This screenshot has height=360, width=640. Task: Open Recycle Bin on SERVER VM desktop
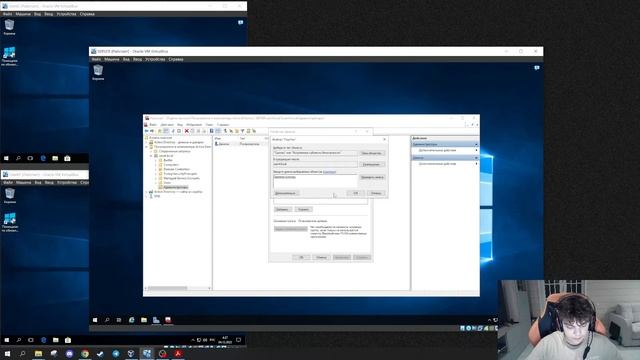pyautogui.click(x=98, y=72)
